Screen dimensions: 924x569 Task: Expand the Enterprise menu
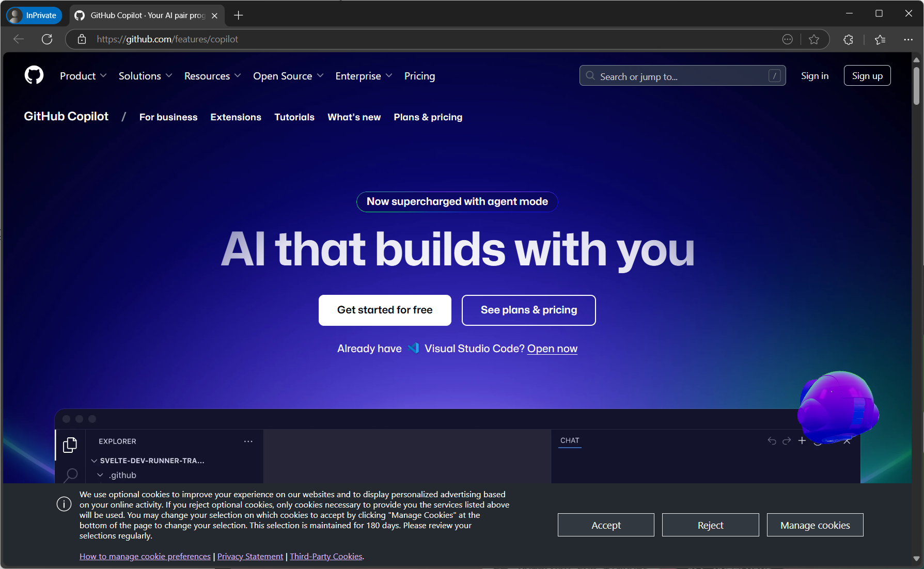click(x=364, y=76)
